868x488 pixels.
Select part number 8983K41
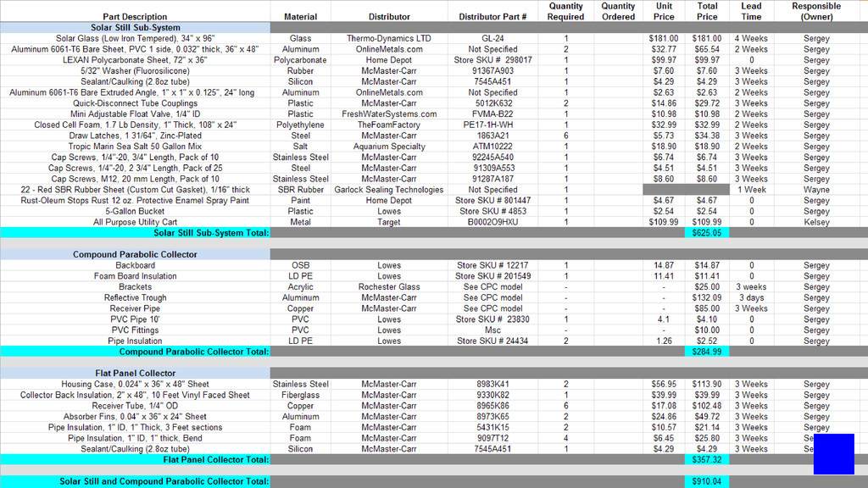[x=492, y=384]
